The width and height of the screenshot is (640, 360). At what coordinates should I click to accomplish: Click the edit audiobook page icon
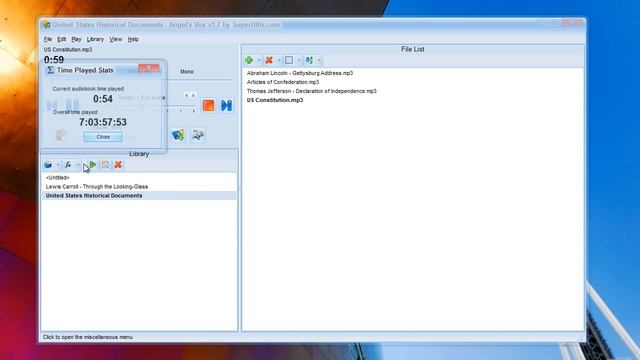pos(105,165)
